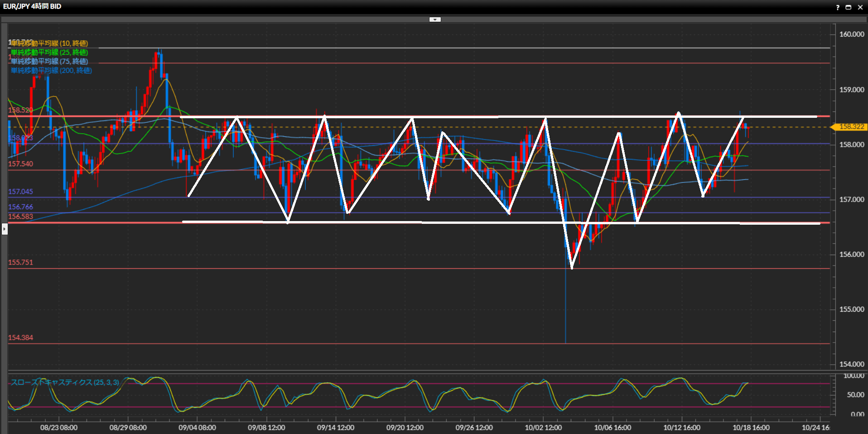Close the EUR/JPY chart window
The image size is (868, 434).
pos(860,7)
